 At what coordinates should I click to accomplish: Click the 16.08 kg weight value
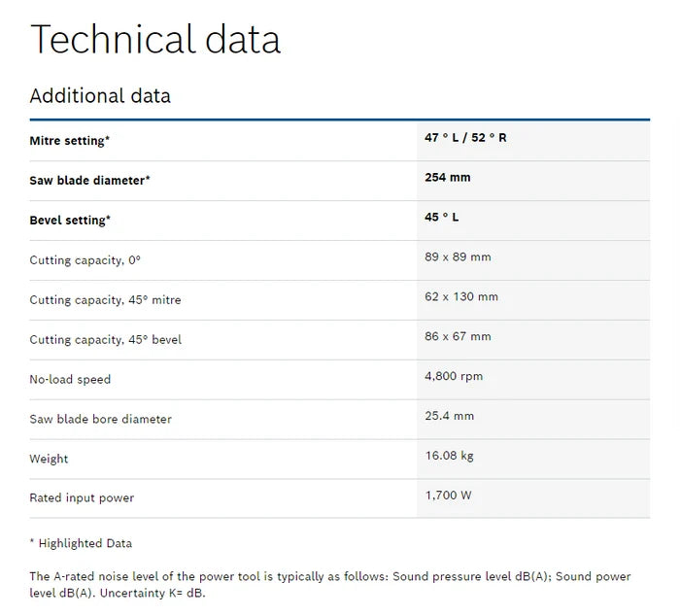[x=449, y=456]
